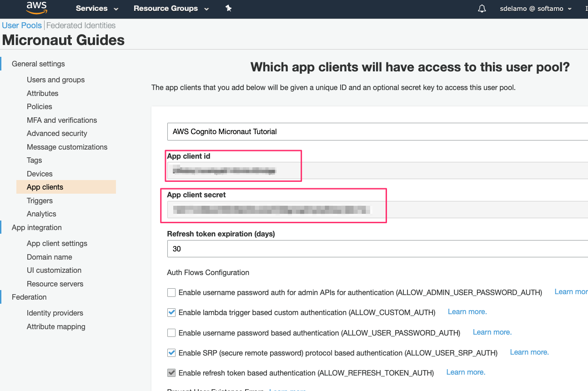Open App integration section
Viewport: 588px width, 391px height.
[36, 227]
